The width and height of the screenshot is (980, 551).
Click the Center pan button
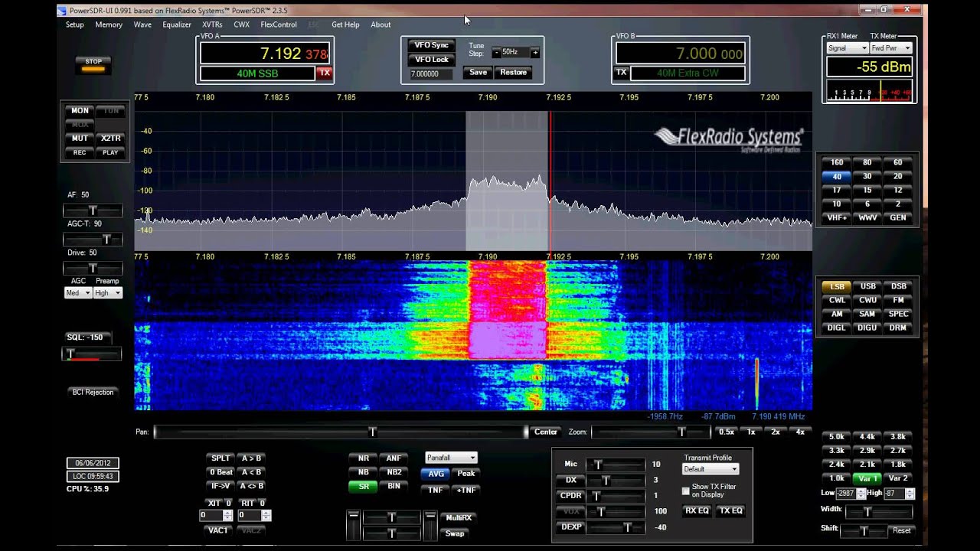pyautogui.click(x=545, y=432)
